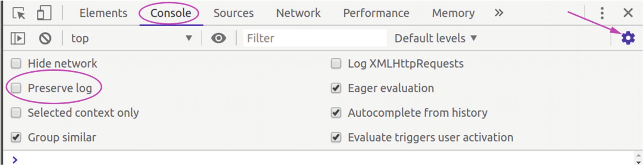Viewport: 644px width, 166px height.
Task: Open the three-dot DevTools menu
Action: pyautogui.click(x=602, y=13)
